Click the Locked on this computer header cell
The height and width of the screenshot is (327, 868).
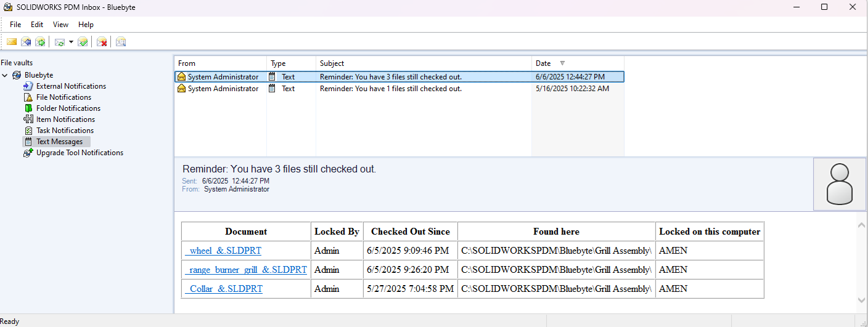710,232
